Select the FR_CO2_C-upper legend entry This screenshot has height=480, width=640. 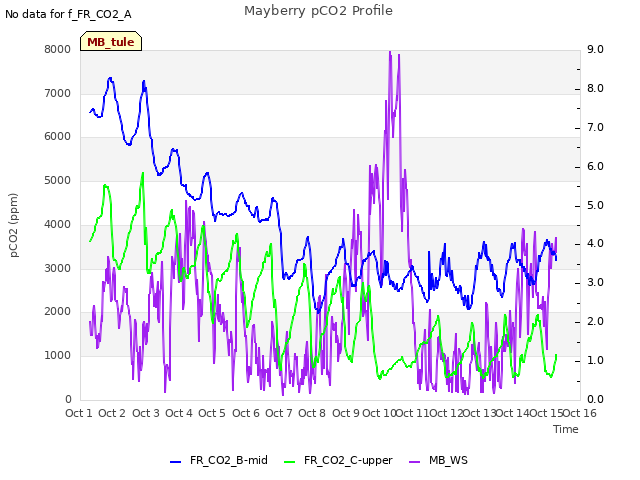click(338, 460)
